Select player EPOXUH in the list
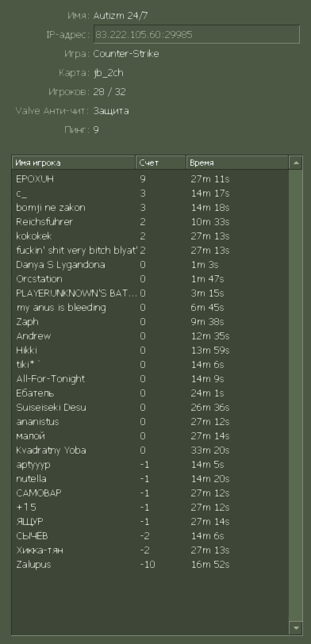Viewport: 311px width, 644px height. pyautogui.click(x=151, y=179)
